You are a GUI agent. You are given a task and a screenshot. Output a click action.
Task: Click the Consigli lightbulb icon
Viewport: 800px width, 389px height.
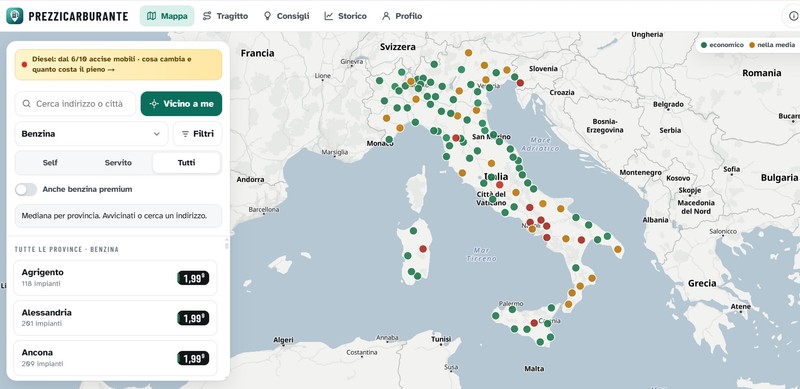click(267, 16)
